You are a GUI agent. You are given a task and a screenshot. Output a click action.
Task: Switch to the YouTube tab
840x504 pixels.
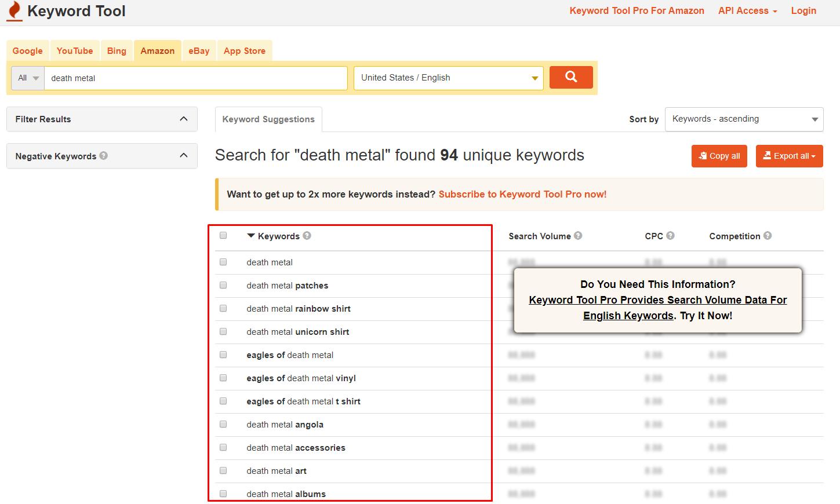point(75,51)
